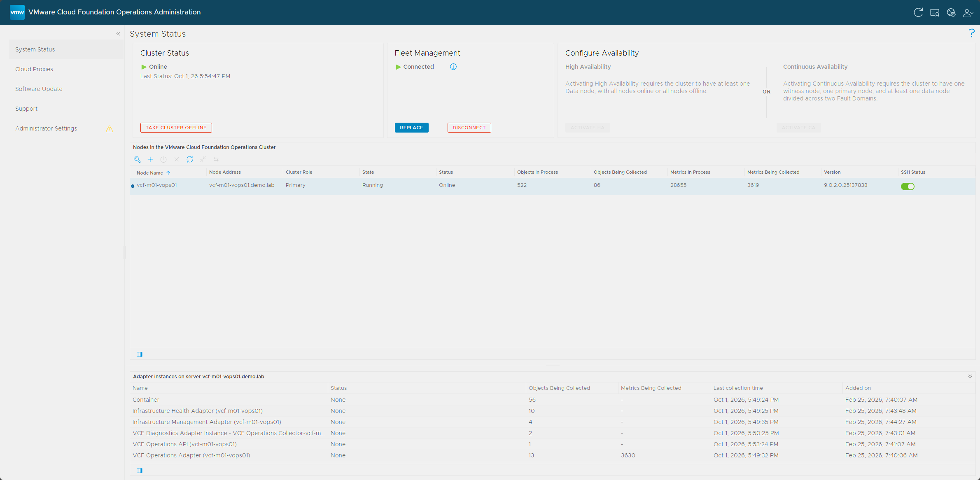The height and width of the screenshot is (480, 980).
Task: Click the X remove node icon
Action: coord(177,159)
